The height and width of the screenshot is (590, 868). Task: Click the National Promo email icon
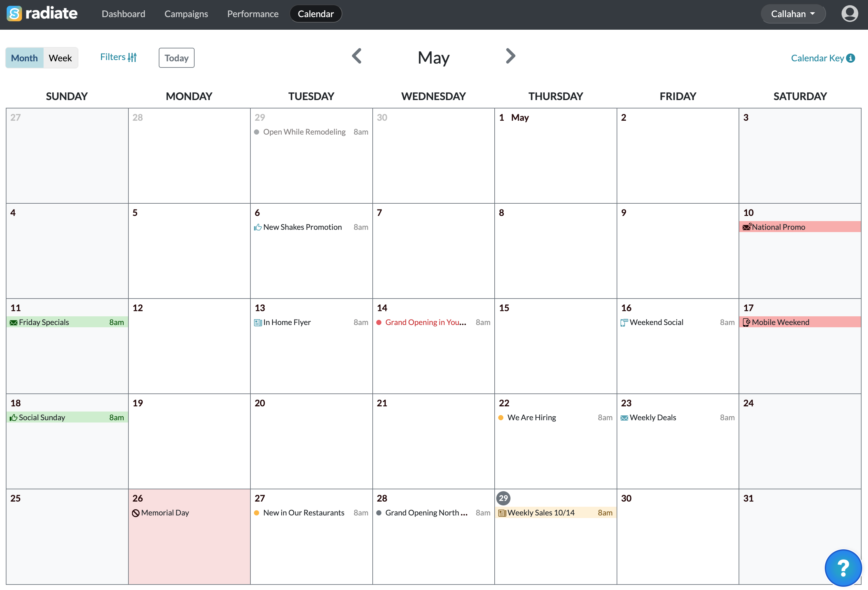click(x=746, y=227)
